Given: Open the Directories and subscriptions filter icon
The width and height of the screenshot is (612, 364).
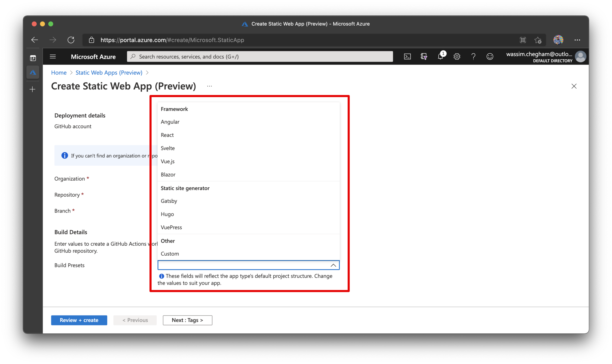Looking at the screenshot, I should [x=424, y=56].
